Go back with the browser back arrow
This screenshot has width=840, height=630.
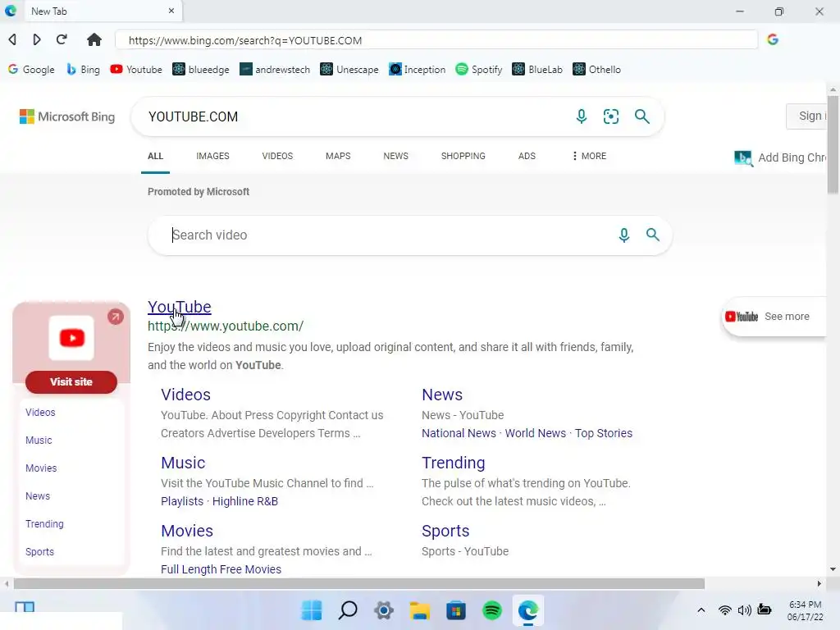pyautogui.click(x=12, y=39)
